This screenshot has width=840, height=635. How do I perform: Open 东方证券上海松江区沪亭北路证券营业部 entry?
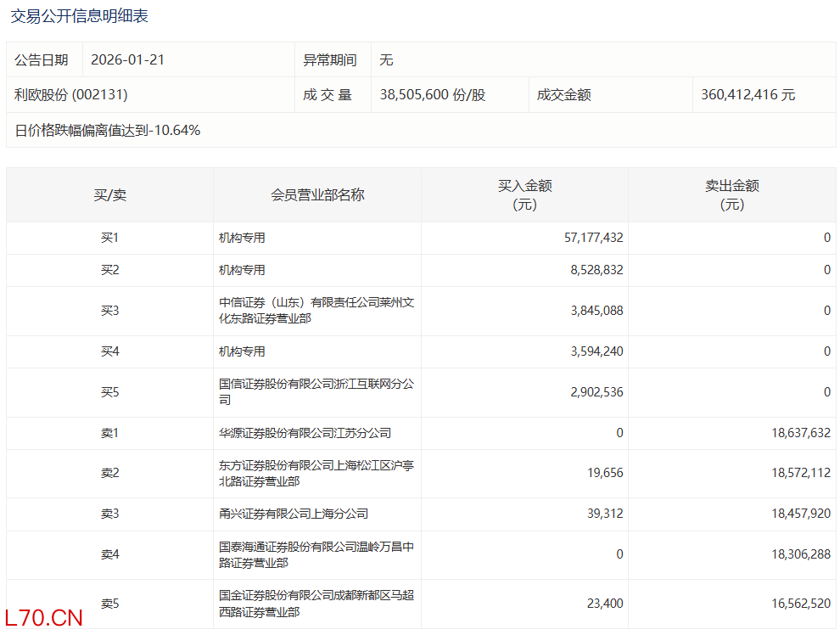click(316, 473)
